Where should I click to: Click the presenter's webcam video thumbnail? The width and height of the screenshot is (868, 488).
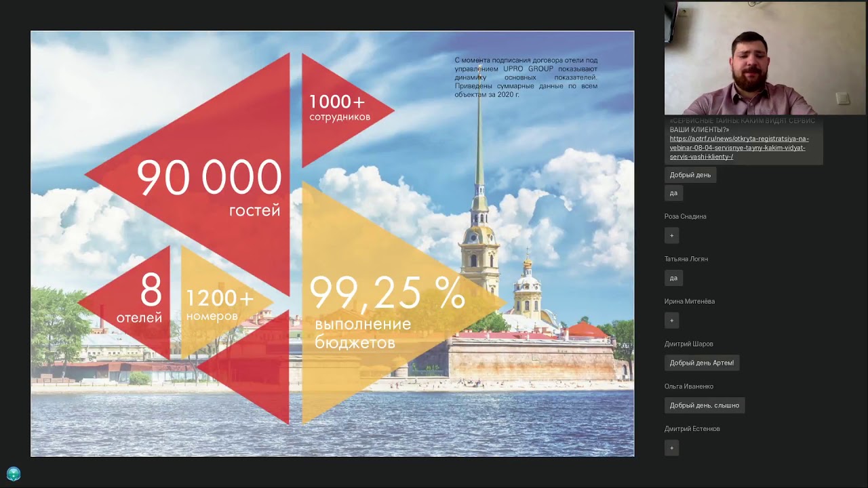point(765,58)
